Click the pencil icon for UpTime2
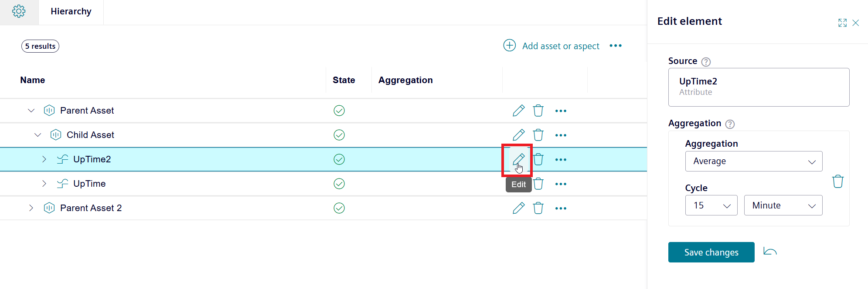The height and width of the screenshot is (289, 868). click(x=518, y=159)
